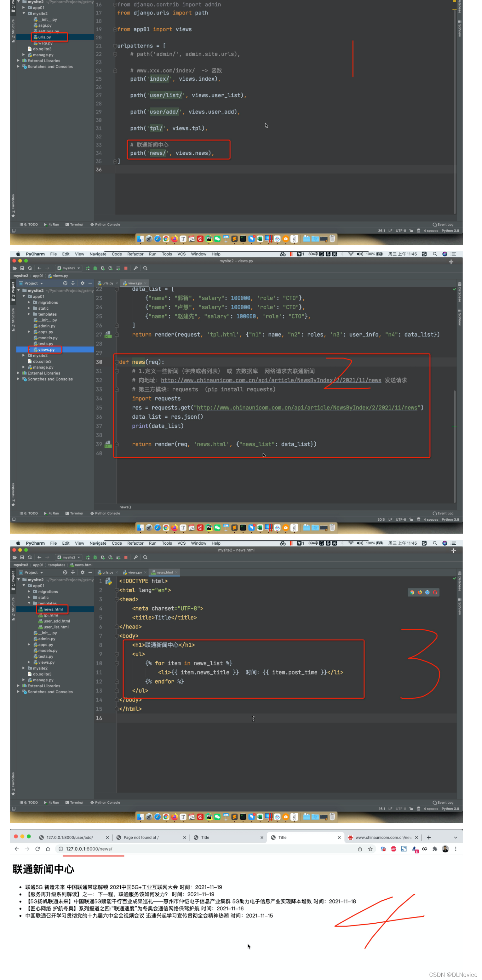Click new tab plus button in browser
The image size is (482, 980).
click(429, 837)
